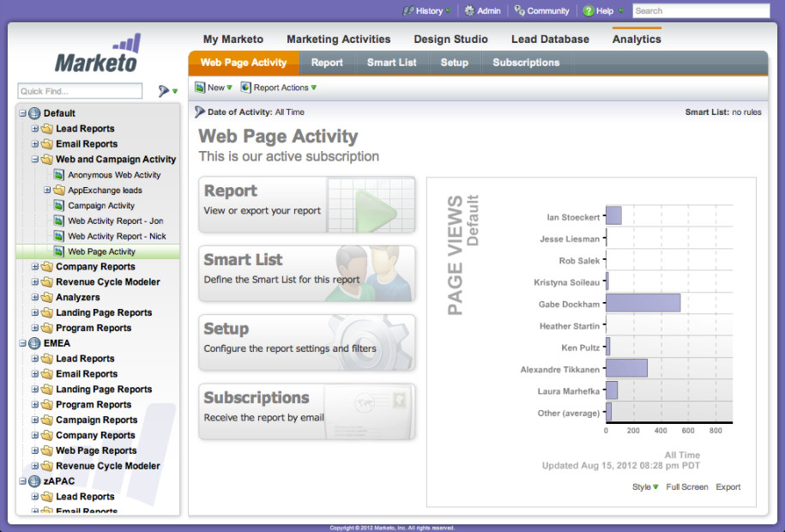Click the History clock icon
The width and height of the screenshot is (785, 532).
tap(408, 11)
